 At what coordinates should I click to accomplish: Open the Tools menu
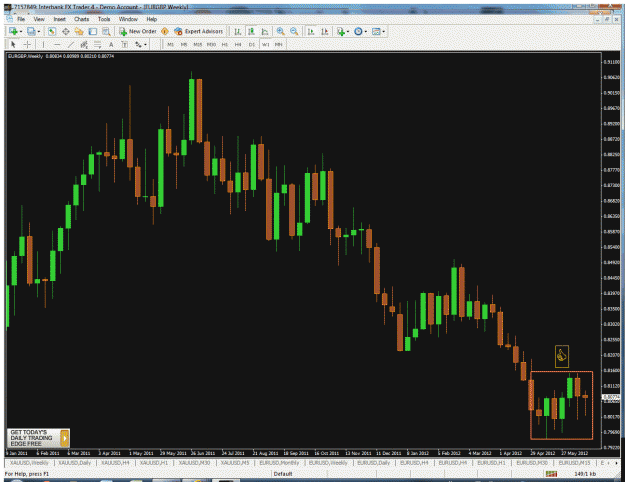[x=104, y=19]
